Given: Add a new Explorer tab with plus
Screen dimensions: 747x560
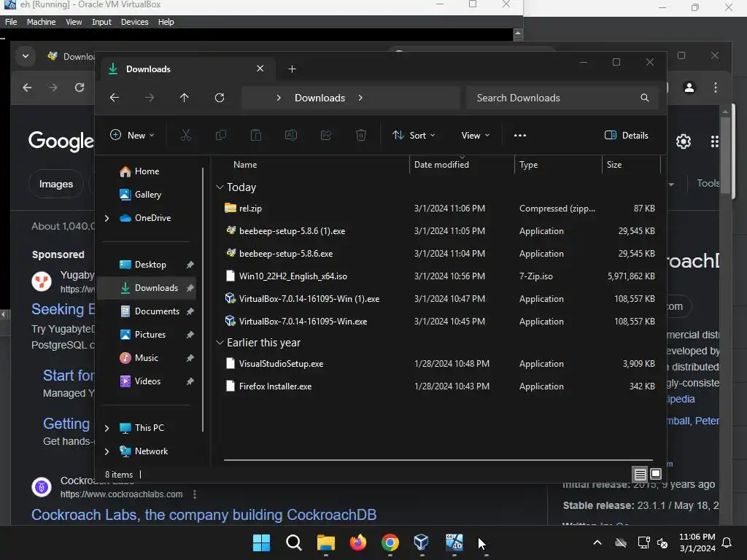Looking at the screenshot, I should coord(292,69).
